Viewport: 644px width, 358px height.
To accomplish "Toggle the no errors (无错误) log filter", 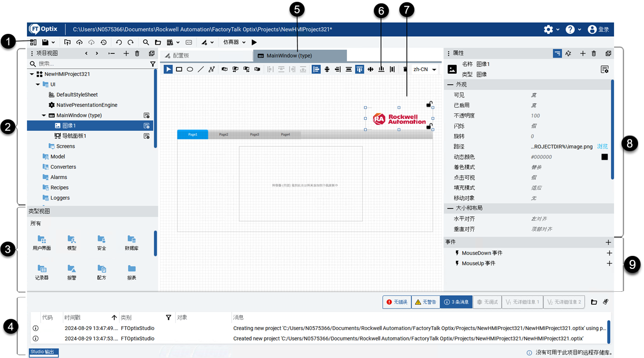I will point(397,302).
